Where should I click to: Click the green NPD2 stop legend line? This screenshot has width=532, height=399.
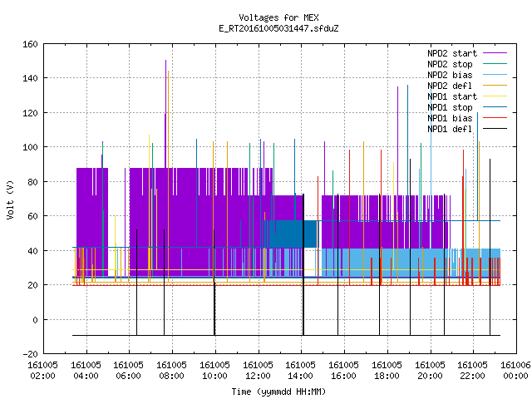point(495,64)
